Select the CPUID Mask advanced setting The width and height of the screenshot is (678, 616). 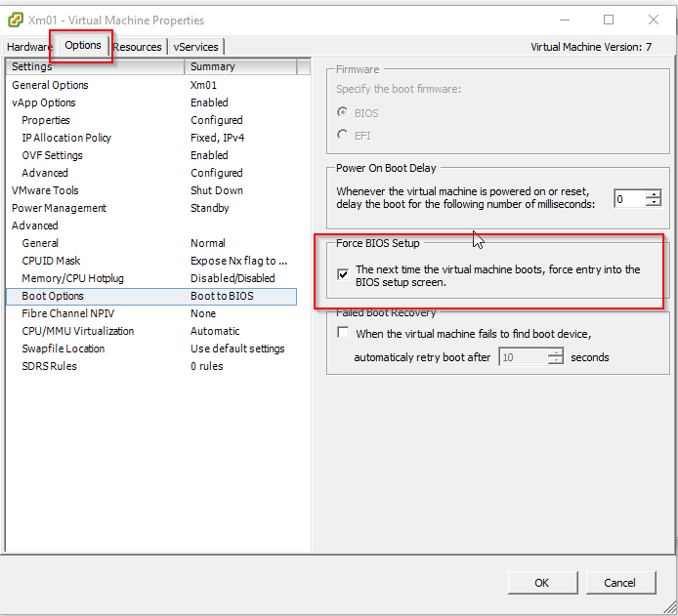coord(51,261)
